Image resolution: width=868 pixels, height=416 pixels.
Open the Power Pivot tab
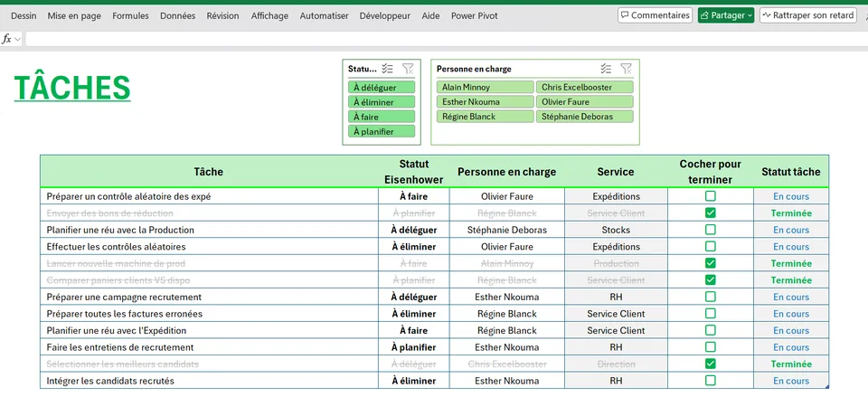point(475,16)
